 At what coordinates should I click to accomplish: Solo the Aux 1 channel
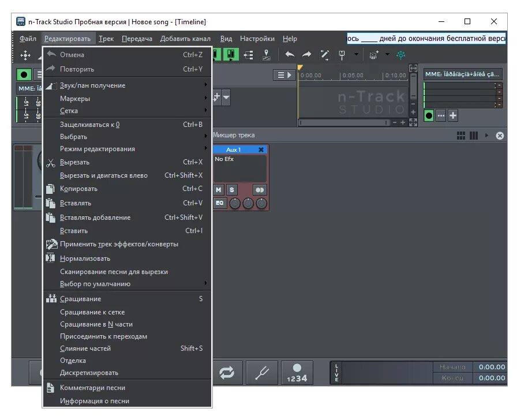point(231,190)
